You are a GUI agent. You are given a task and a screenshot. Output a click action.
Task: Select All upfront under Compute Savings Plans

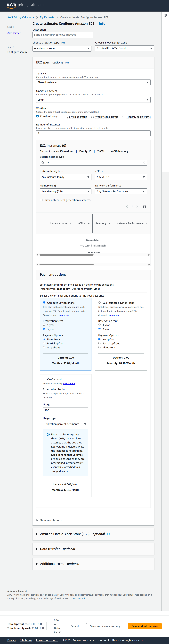tap(44, 347)
